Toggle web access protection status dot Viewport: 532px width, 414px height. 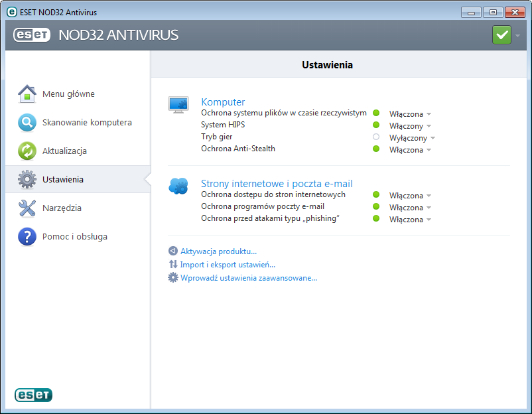point(376,194)
